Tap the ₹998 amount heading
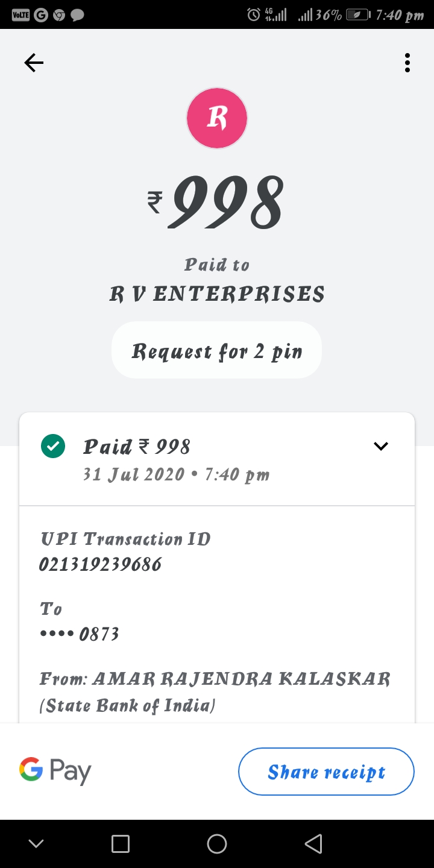 [x=217, y=203]
